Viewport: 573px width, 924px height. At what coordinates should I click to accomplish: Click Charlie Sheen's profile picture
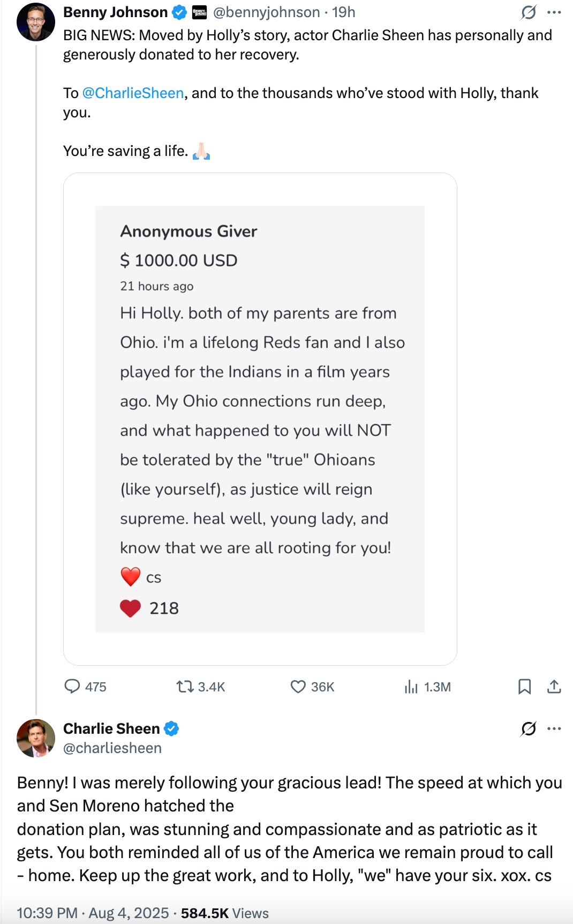click(36, 738)
